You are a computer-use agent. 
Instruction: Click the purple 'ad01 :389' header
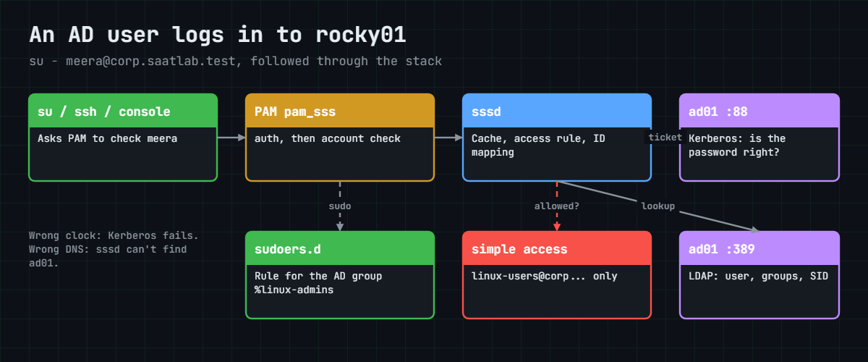[x=759, y=249]
